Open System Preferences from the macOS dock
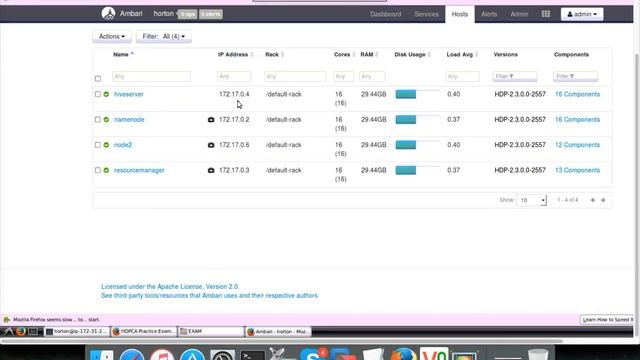The height and width of the screenshot is (360, 640). tap(222, 355)
